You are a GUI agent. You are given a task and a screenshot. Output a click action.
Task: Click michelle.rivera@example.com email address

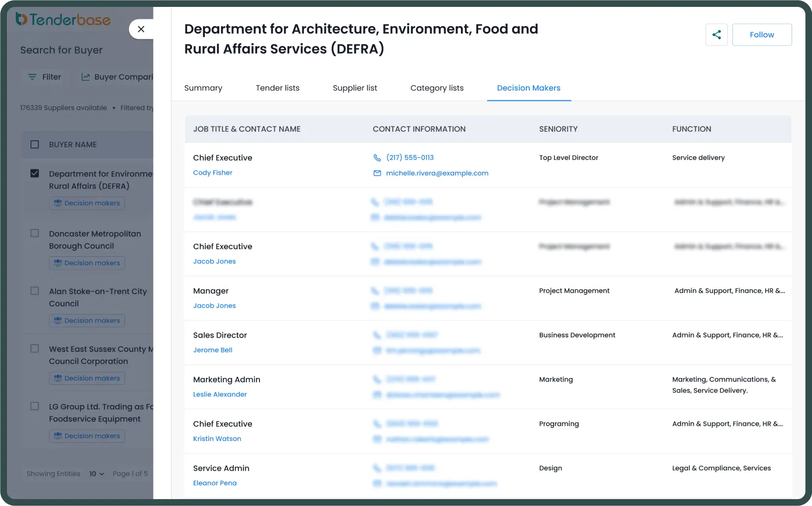coord(437,173)
